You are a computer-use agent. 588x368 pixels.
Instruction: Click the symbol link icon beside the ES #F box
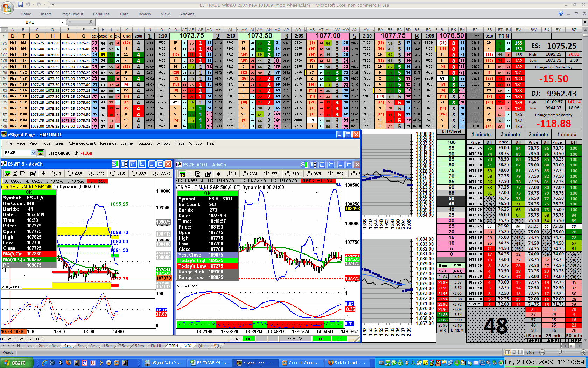coord(41,153)
